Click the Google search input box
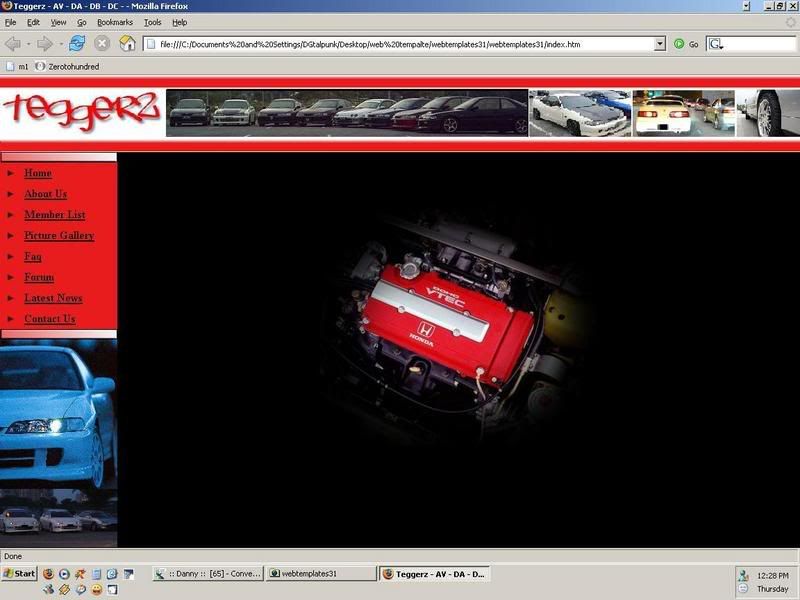The height and width of the screenshot is (600, 800). coord(760,44)
